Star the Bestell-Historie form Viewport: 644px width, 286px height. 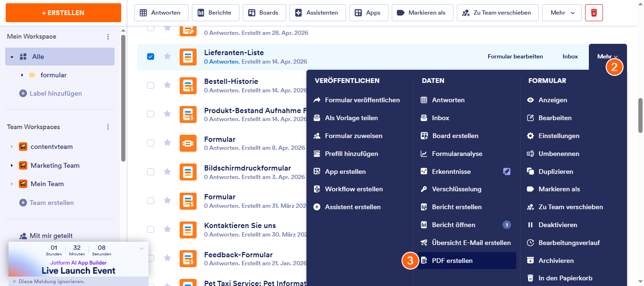coord(167,85)
